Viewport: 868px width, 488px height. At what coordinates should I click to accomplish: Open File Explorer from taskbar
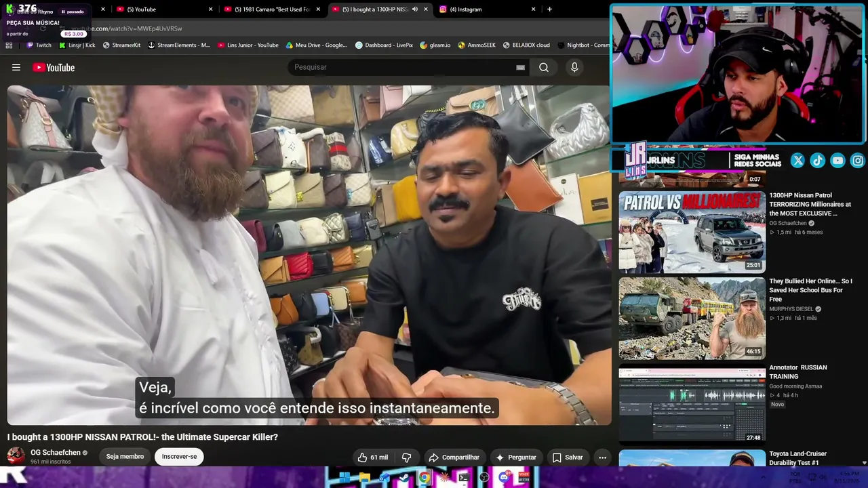[x=365, y=478]
